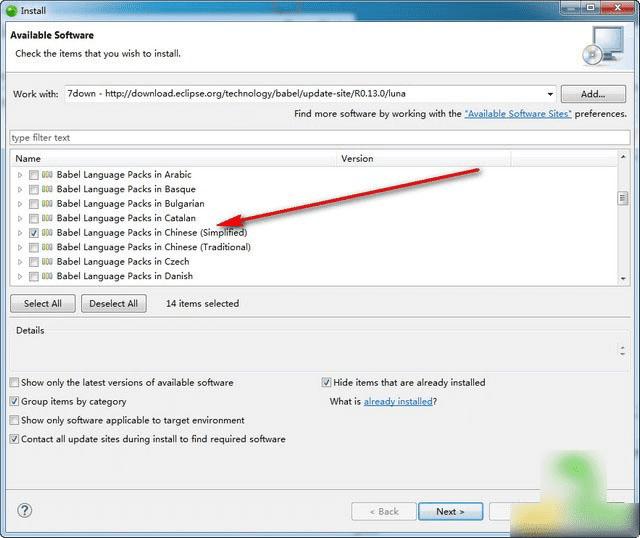Viewport: 640px width, 538px height.
Task: Select the Babel Language Packs in Bulgarian row
Action: pos(131,204)
